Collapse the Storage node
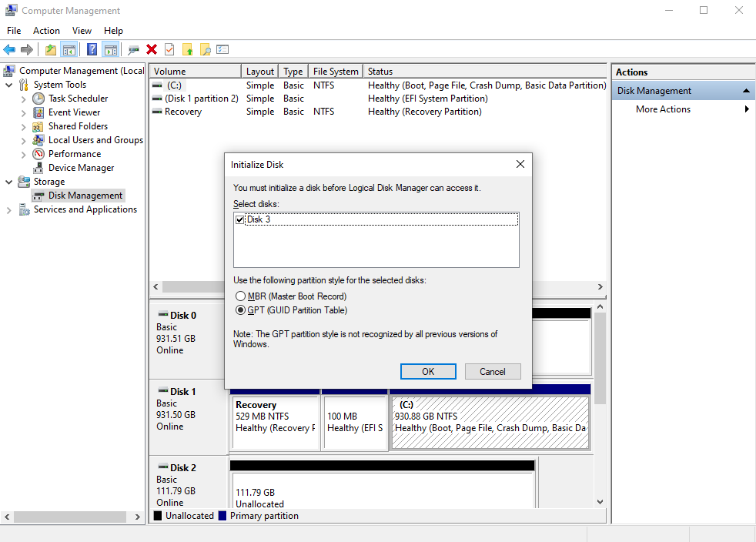The height and width of the screenshot is (542, 756). point(8,182)
